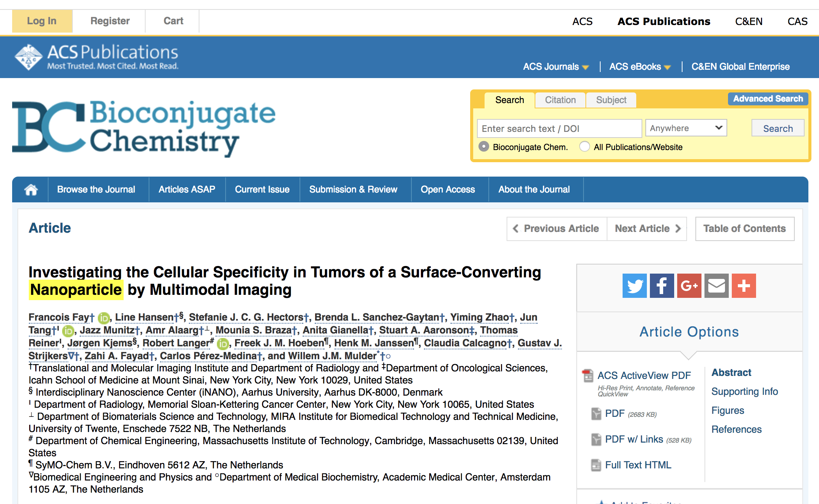Open C&EN Global Enterprise link
Viewport: 819px width, 504px height.
click(x=741, y=67)
